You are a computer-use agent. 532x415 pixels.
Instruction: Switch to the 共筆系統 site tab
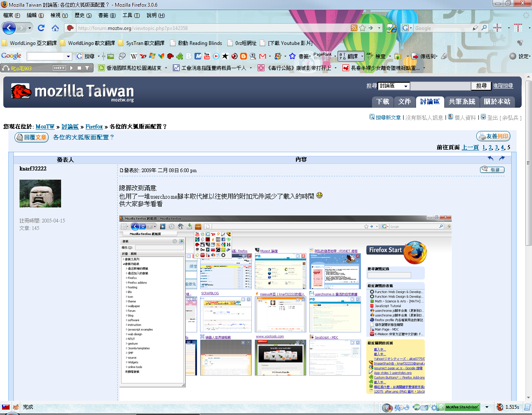462,101
